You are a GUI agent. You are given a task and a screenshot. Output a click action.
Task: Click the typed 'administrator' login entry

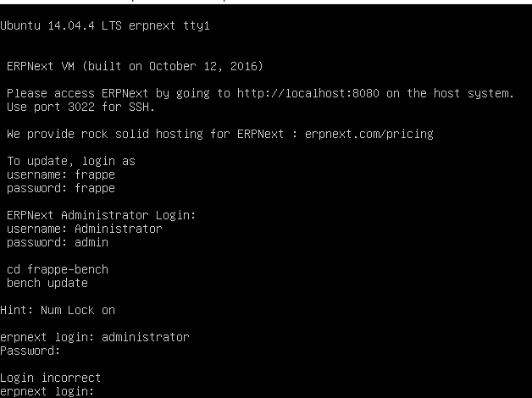point(145,337)
